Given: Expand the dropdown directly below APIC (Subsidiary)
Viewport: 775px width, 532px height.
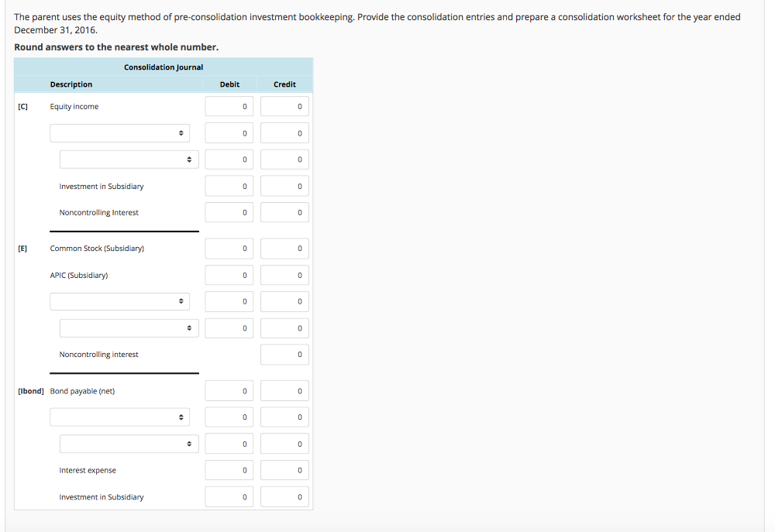Looking at the screenshot, I should (x=119, y=301).
